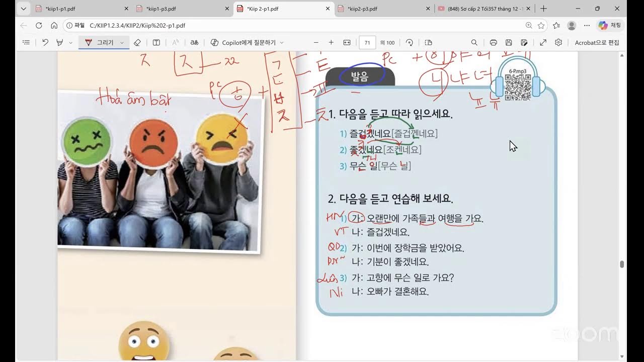
Task: Click the Save As icon
Action: 524,43
